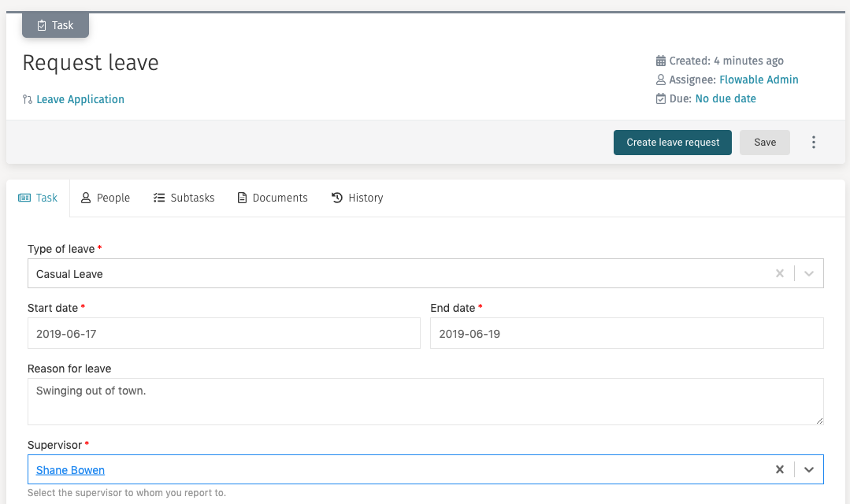Expand the Type of leave dropdown

pyautogui.click(x=808, y=273)
